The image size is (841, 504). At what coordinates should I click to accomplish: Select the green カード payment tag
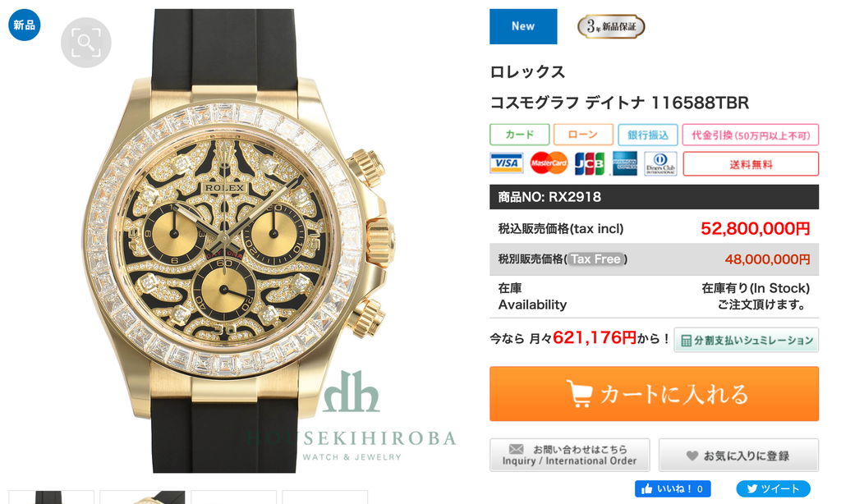tap(519, 135)
